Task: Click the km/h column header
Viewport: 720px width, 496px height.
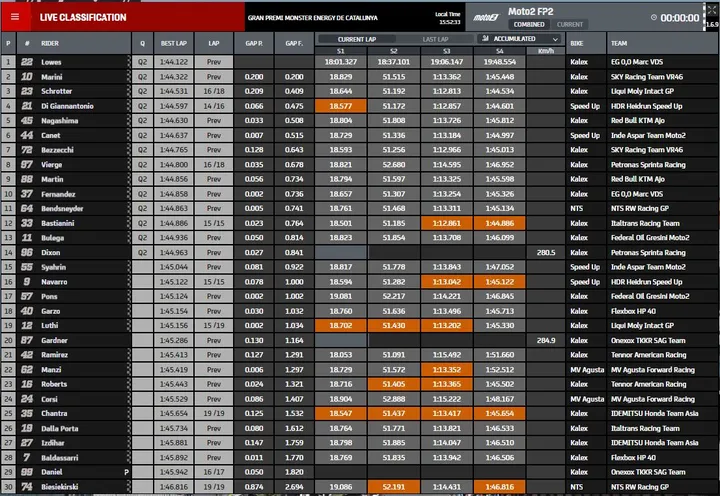Action: click(x=546, y=51)
